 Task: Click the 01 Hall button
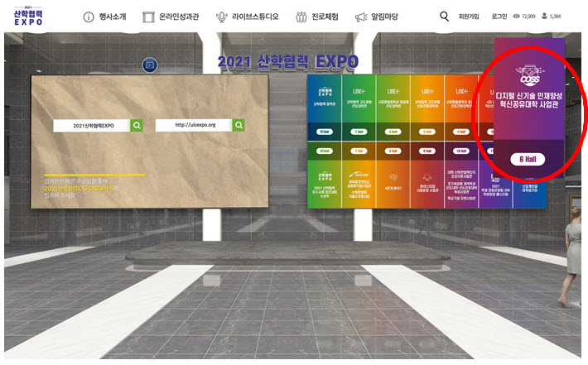point(325,132)
